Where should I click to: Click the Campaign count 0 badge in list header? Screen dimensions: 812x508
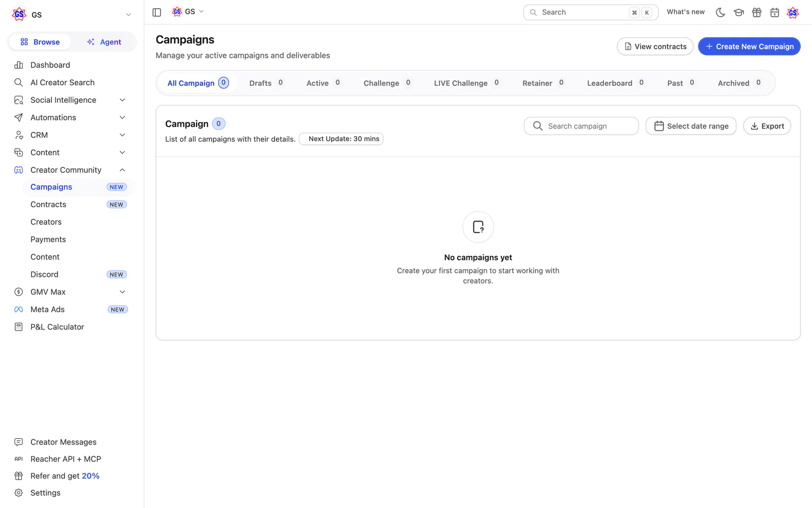click(x=219, y=123)
